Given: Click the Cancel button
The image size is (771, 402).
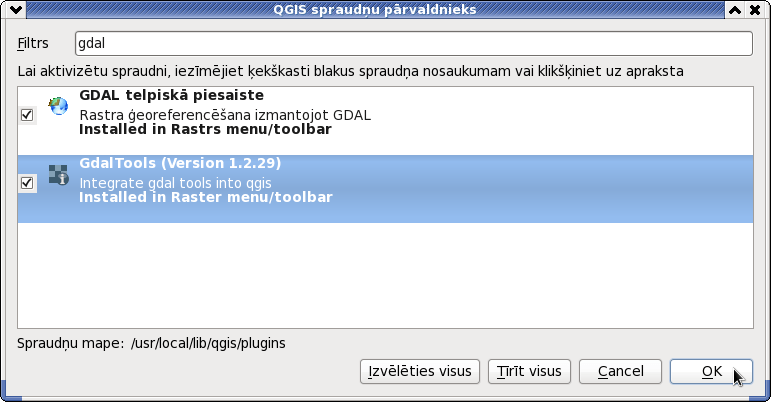Looking at the screenshot, I should coord(621,371).
